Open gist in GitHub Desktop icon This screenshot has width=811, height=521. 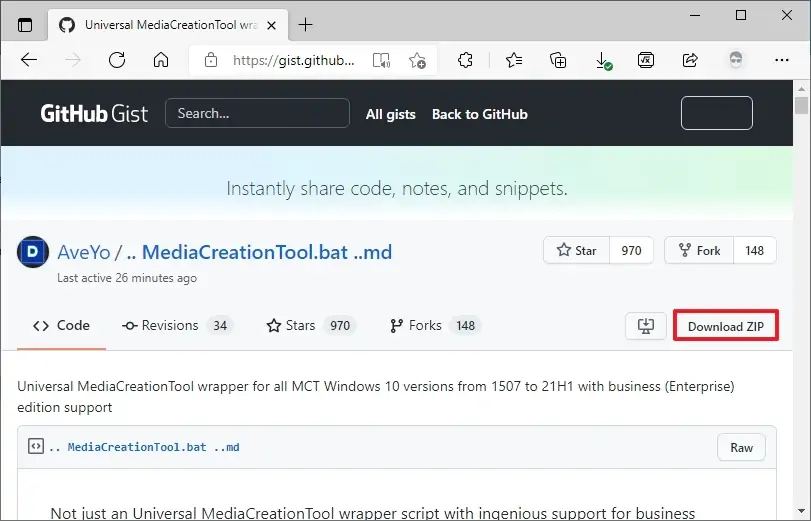point(645,326)
